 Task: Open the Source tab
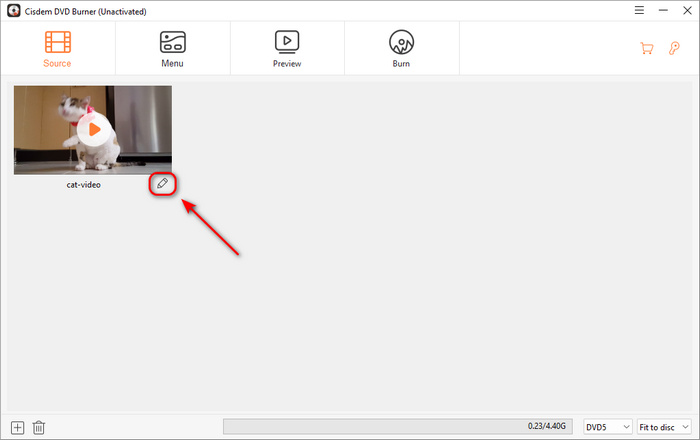pos(58,49)
